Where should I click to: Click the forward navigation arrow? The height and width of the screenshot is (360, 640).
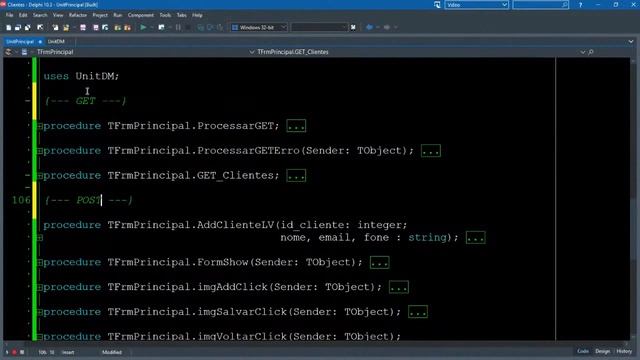tap(387, 27)
